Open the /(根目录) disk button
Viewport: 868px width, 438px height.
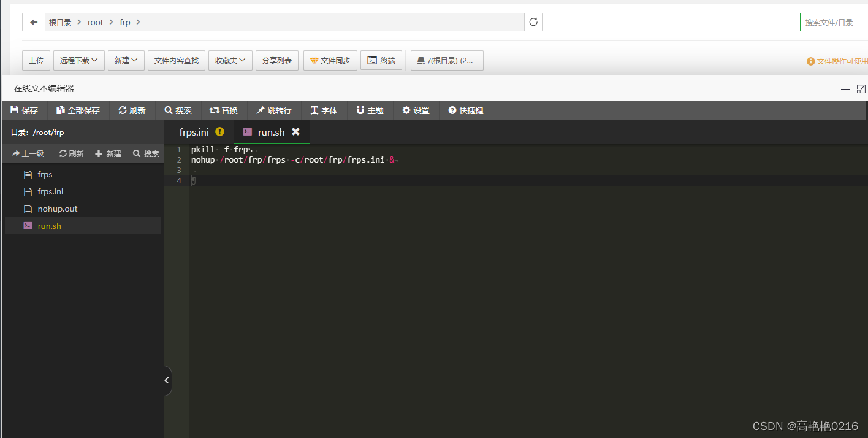[447, 60]
